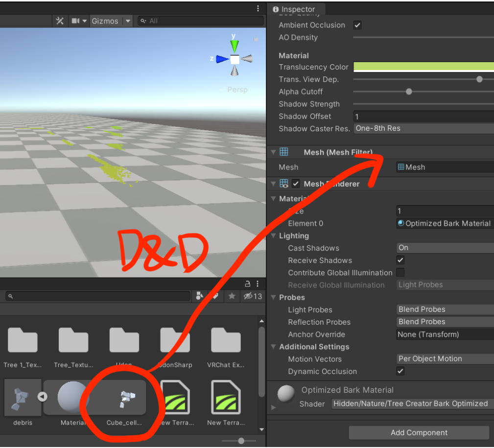Enable Contribute Global Illumination checkbox
Image resolution: width=494 pixels, height=448 pixels.
coord(400,273)
